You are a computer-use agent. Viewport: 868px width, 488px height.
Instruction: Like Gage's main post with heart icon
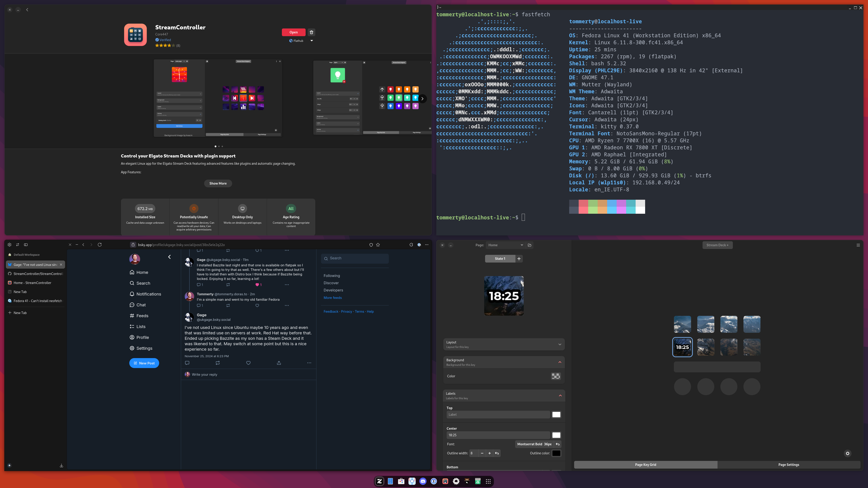[x=248, y=363]
